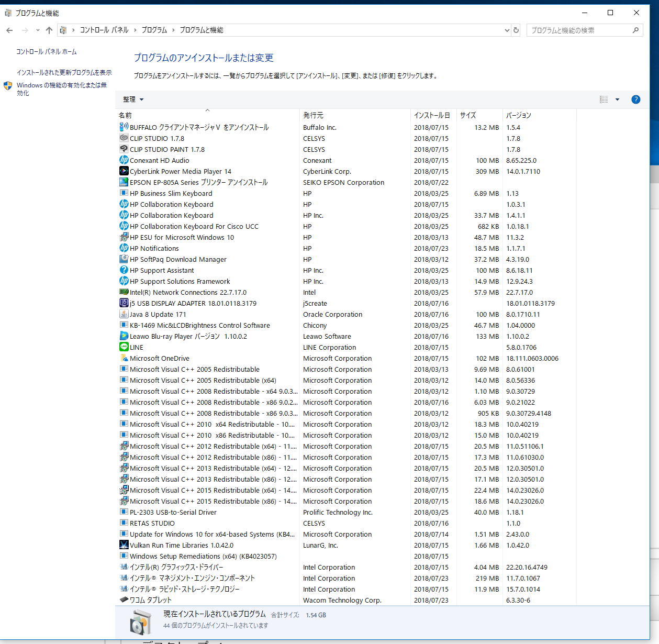The height and width of the screenshot is (644, 659).
Task: Expand the address bar history dropdown
Action: (507, 30)
